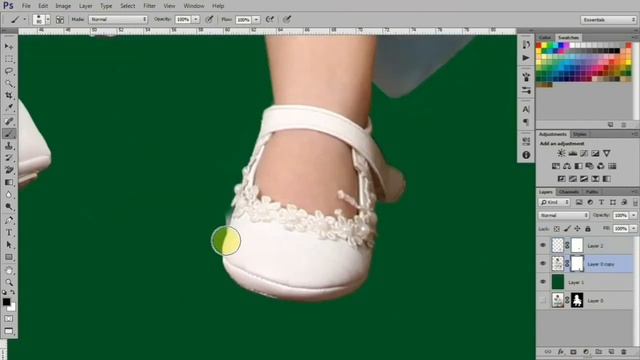Switch to the Paths tab

coord(592,191)
